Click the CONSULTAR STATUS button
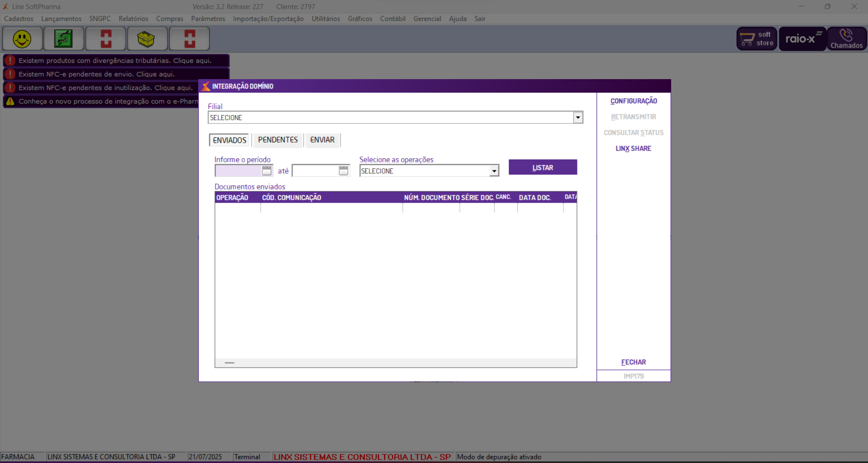The width and height of the screenshot is (868, 463). point(634,133)
